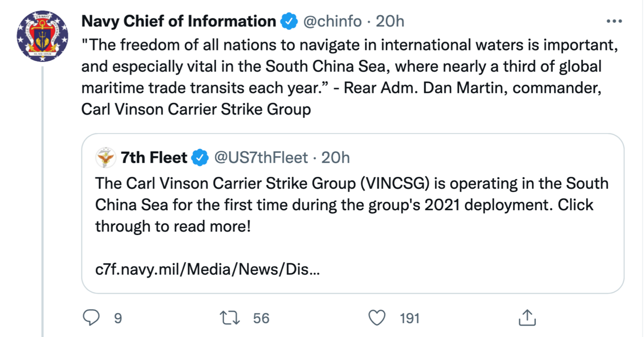Viewport: 644px width, 337px height.
Task: Click the 20h timestamp on main tweet
Action: tap(390, 21)
